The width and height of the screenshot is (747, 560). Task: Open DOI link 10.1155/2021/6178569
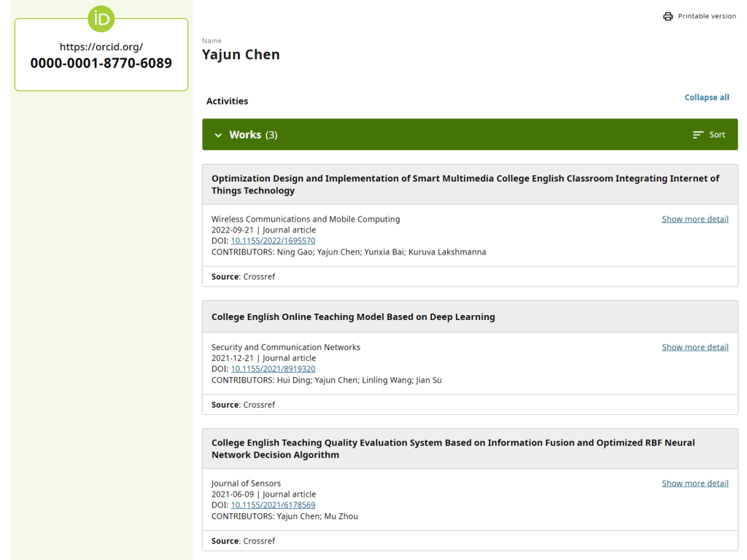pyautogui.click(x=273, y=505)
